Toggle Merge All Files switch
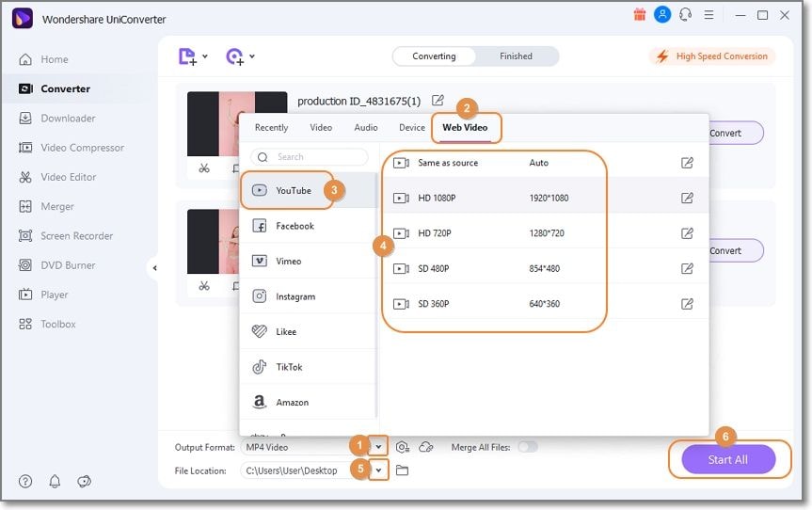 pos(528,447)
